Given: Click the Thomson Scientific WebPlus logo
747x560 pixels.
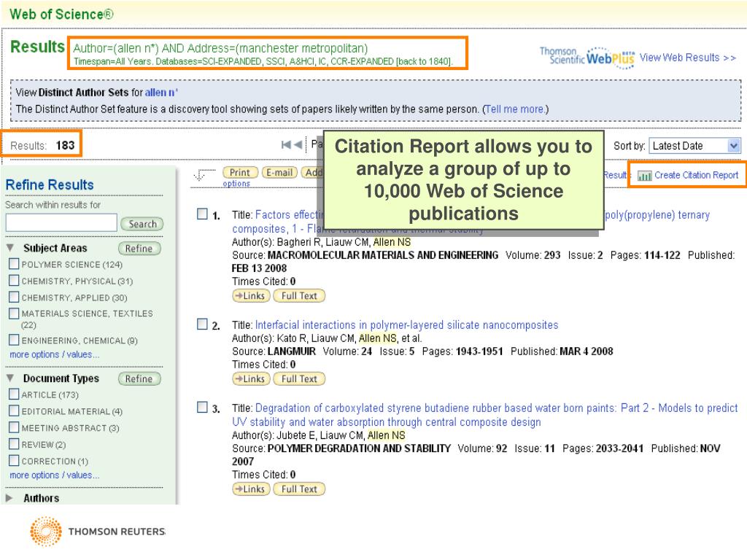Looking at the screenshot, I should 587,58.
